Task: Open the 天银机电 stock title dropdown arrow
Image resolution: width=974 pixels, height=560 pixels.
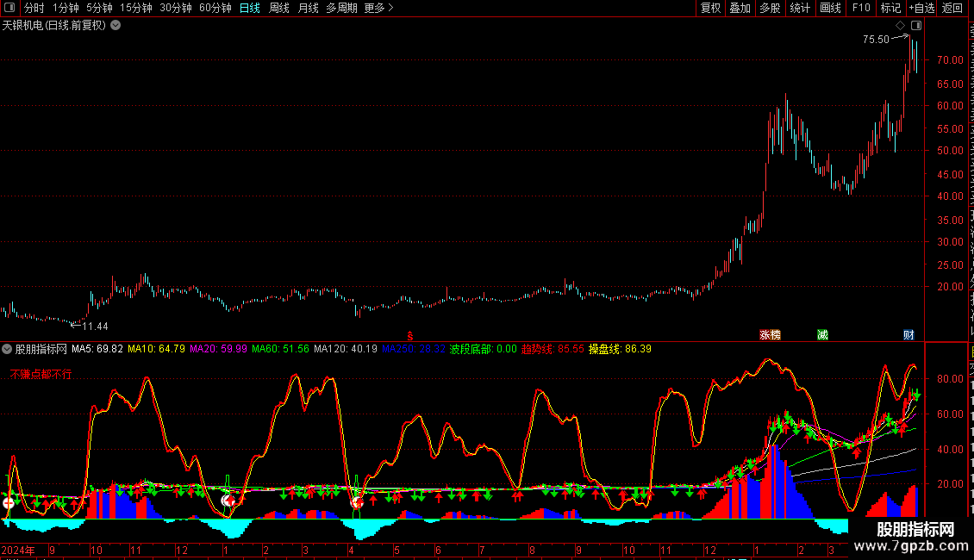Action: click(116, 26)
